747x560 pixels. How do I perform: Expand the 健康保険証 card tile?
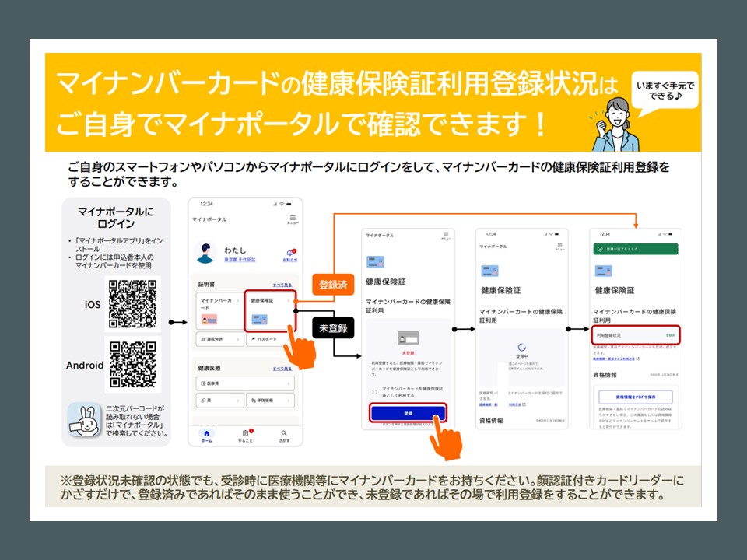(x=270, y=310)
